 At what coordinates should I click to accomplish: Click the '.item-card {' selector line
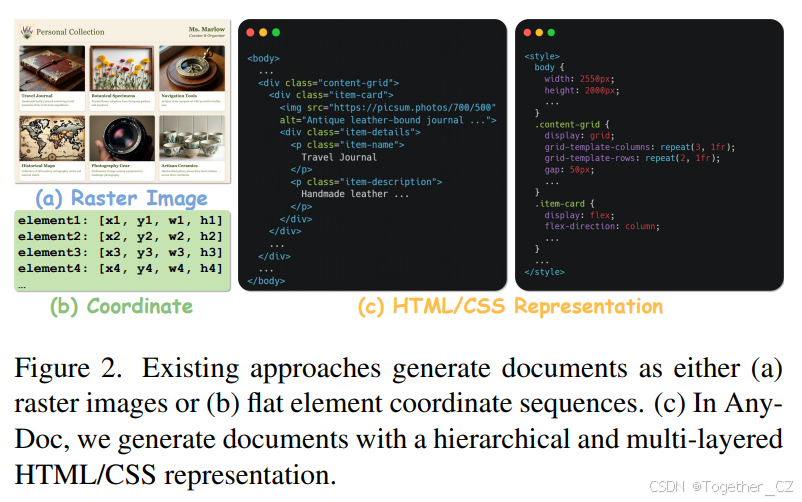click(564, 204)
